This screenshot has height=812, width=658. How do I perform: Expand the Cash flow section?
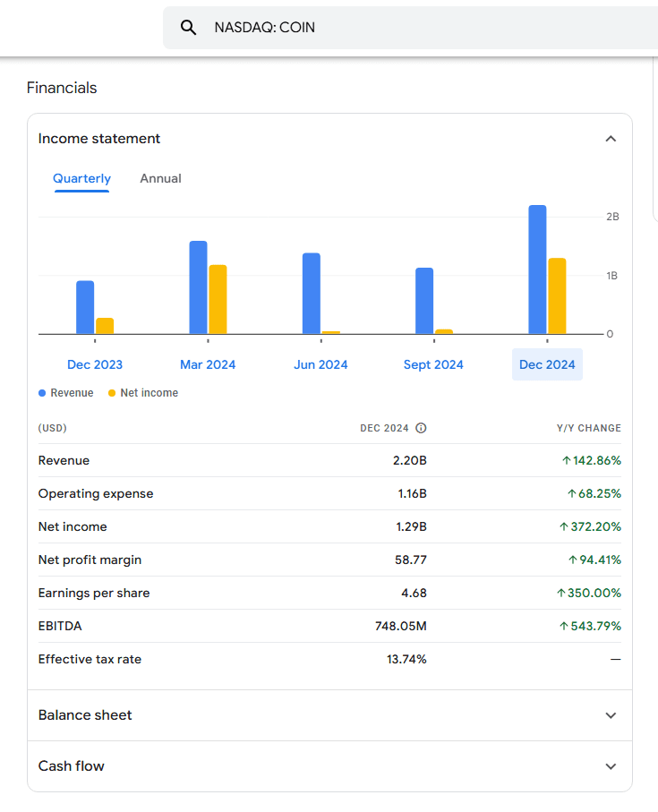point(611,766)
